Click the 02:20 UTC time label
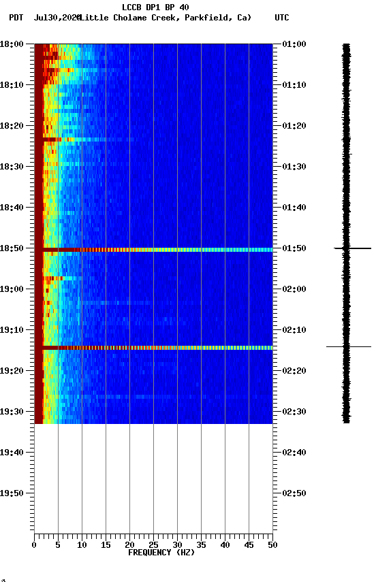The height and width of the screenshot is (588, 376). (294, 371)
